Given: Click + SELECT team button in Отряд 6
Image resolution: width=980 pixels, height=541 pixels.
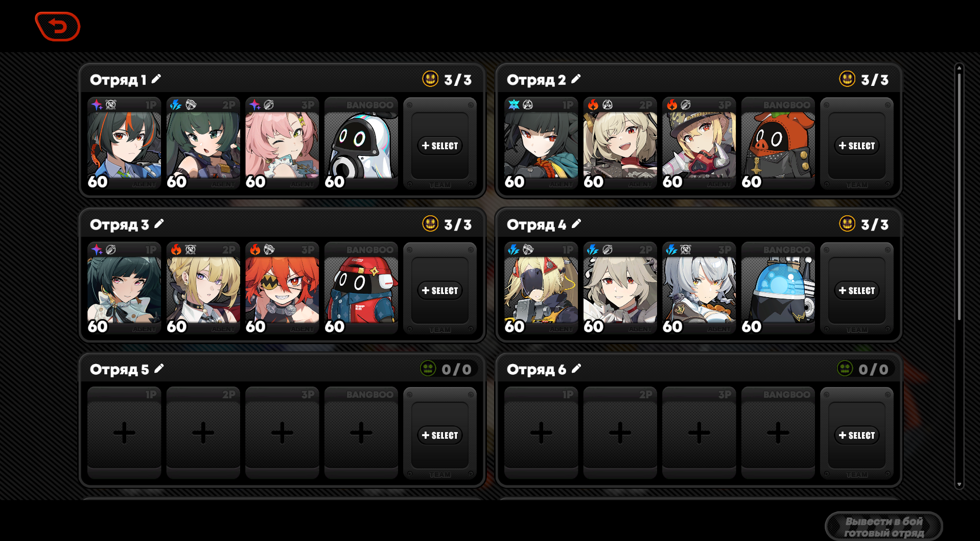Looking at the screenshot, I should (857, 435).
